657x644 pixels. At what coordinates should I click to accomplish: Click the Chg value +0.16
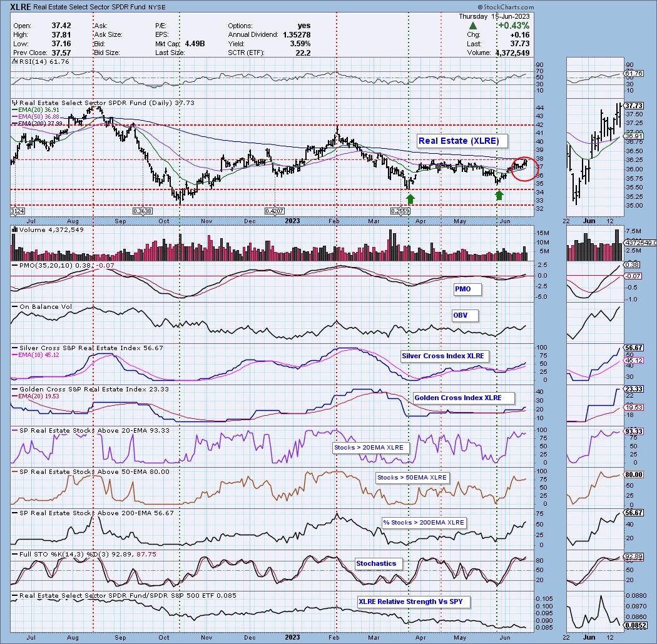[x=519, y=35]
